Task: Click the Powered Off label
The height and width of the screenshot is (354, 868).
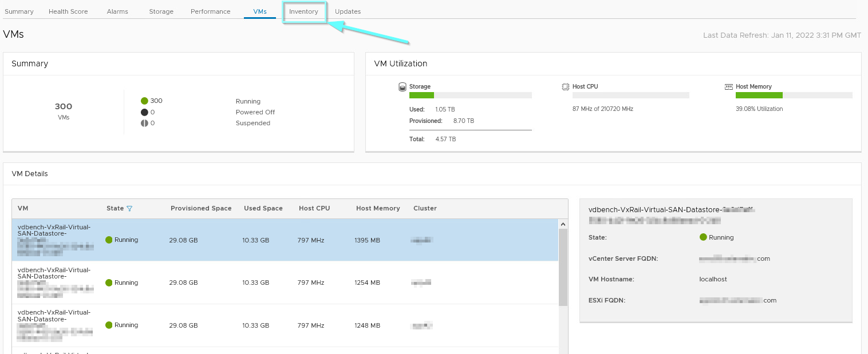Action: click(x=255, y=112)
